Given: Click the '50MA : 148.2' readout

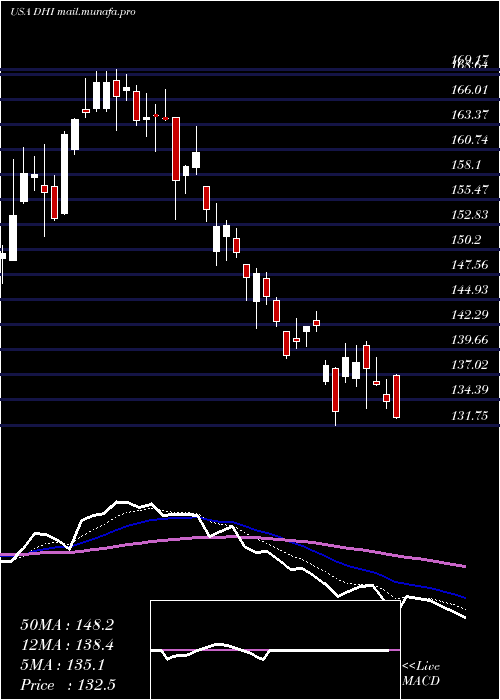Looking at the screenshot, I should point(67,625).
